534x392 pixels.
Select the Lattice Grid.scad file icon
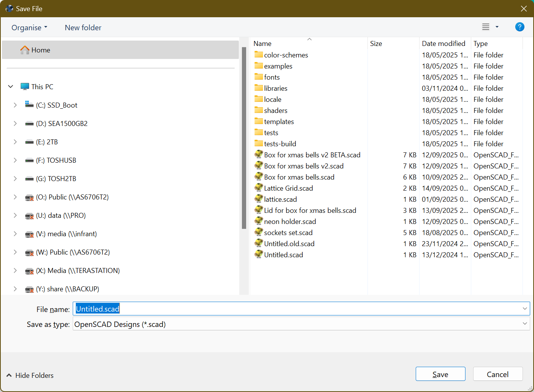click(258, 188)
